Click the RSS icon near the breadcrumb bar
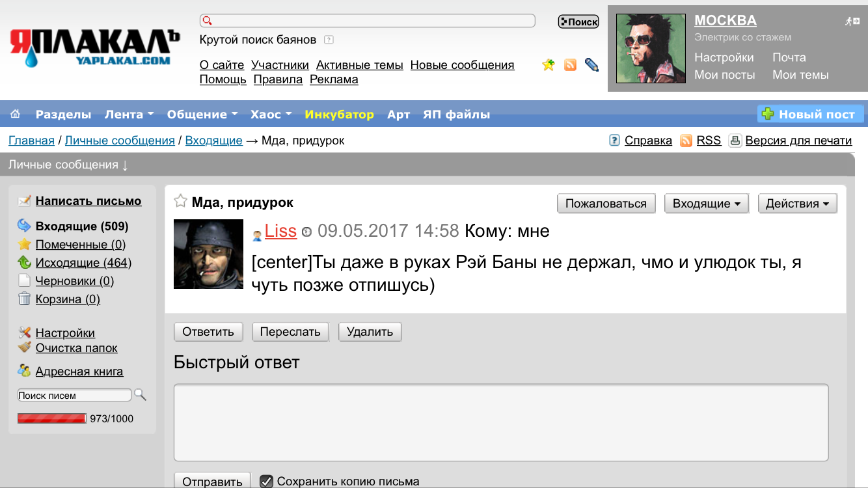 686,141
